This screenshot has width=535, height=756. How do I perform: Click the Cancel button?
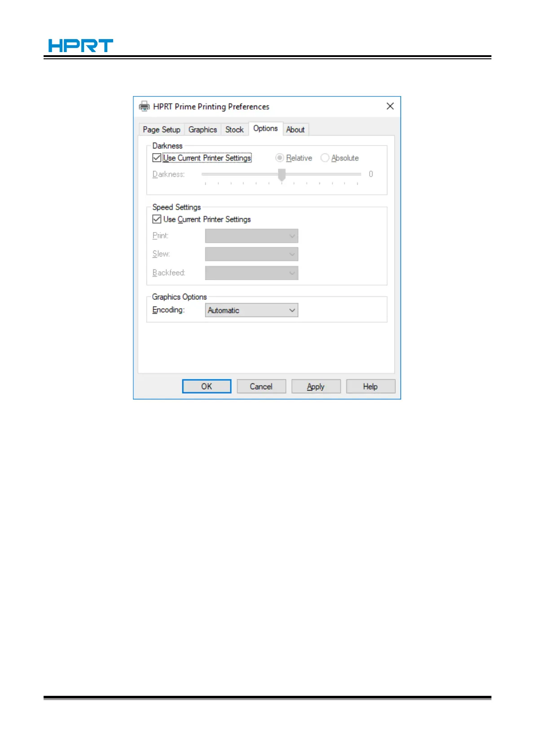(x=261, y=387)
